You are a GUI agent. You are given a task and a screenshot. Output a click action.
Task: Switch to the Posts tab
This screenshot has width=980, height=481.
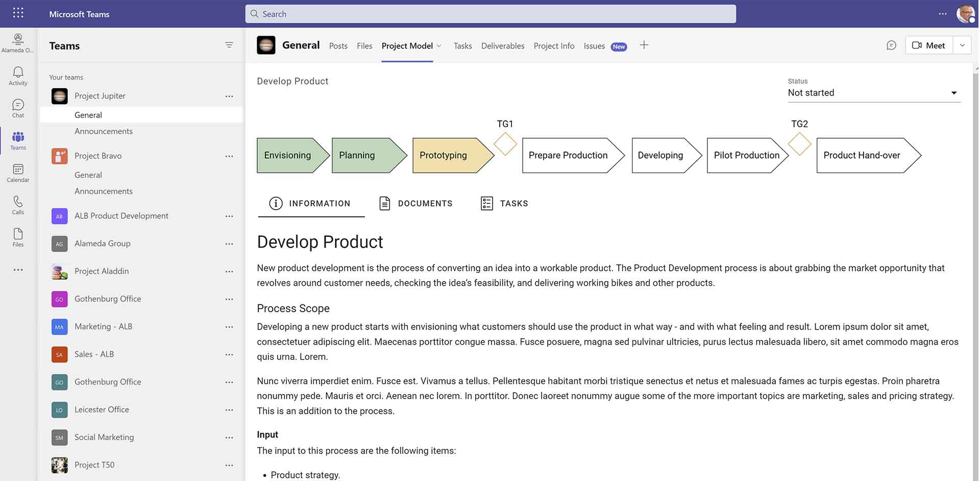338,46
